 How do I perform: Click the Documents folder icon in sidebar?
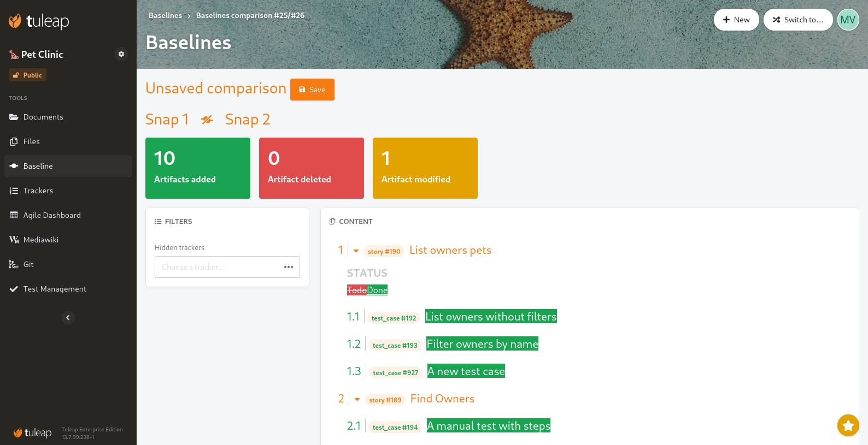click(x=14, y=117)
